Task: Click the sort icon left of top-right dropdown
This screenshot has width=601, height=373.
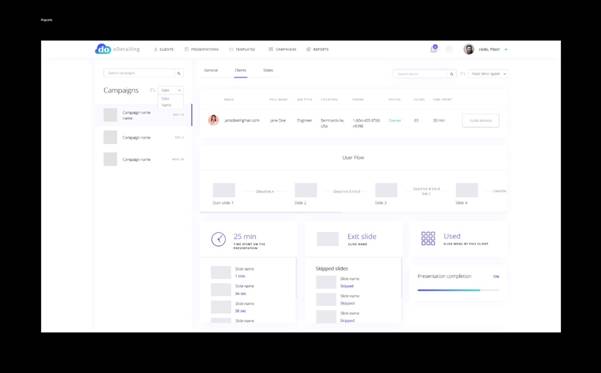Action: [x=463, y=74]
